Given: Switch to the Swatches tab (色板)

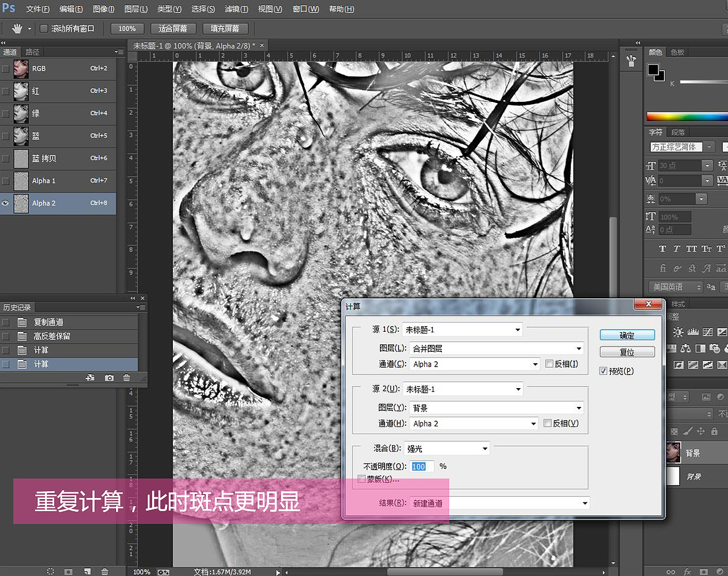Looking at the screenshot, I should [677, 52].
